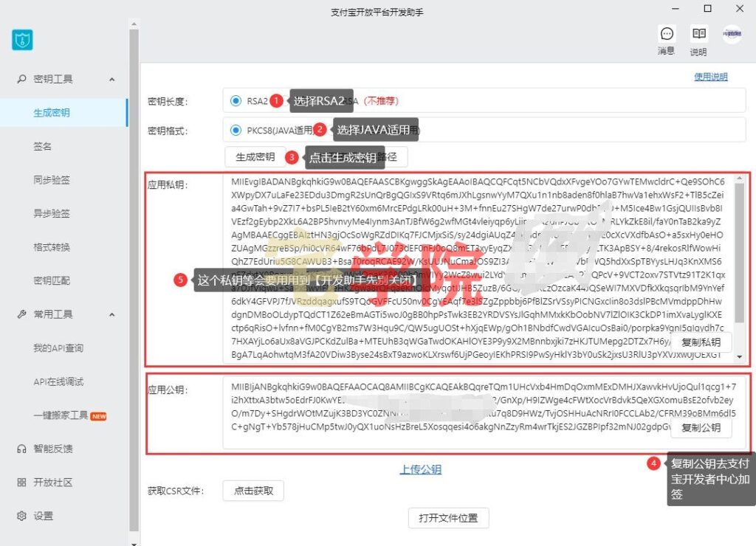Screen dimensions: 756x546
Task: Click the NEW badge beside 一键搬家工具
Action: [x=99, y=416]
